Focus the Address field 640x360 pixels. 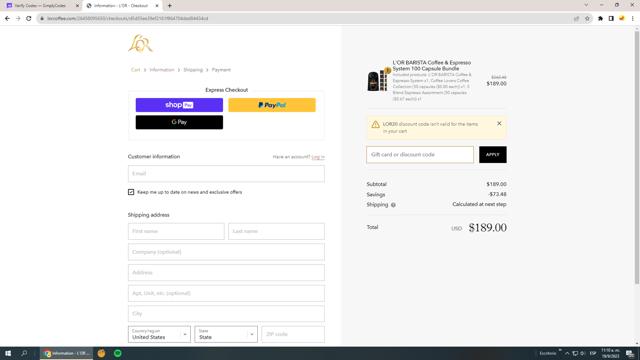click(x=226, y=273)
